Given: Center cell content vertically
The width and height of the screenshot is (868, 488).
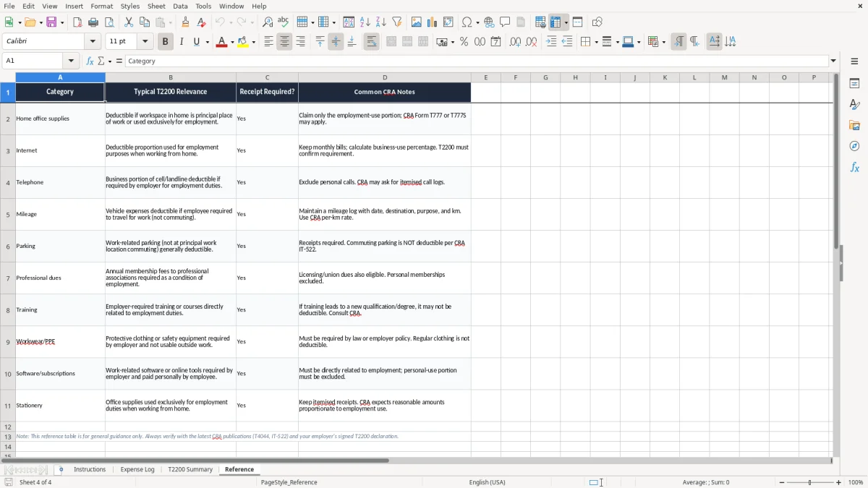Looking at the screenshot, I should pos(336,42).
